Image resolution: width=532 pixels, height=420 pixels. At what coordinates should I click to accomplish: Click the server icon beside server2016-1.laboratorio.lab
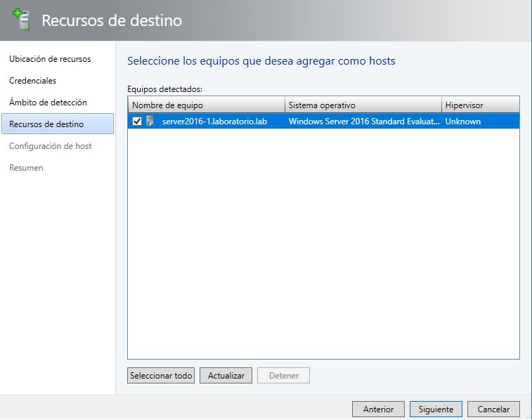click(150, 121)
